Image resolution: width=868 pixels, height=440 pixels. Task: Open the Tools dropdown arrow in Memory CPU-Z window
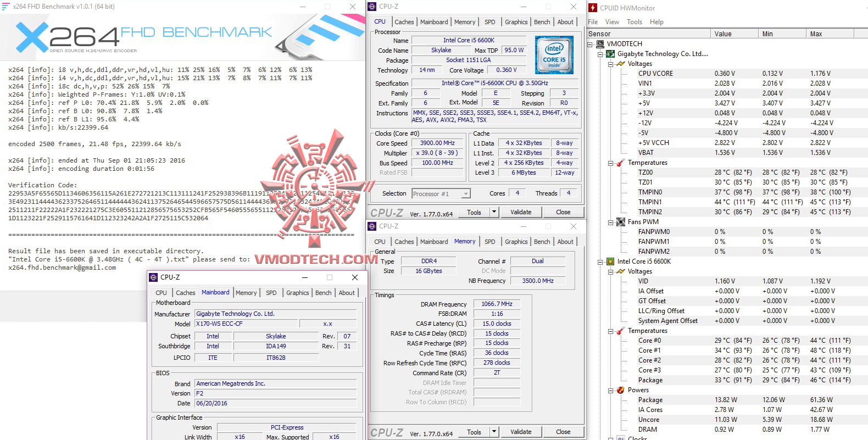[x=494, y=432]
